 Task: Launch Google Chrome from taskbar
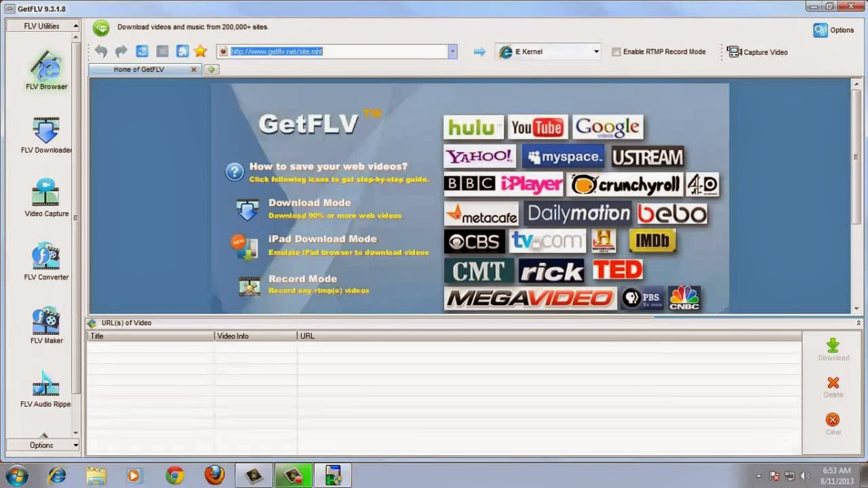tap(175, 475)
